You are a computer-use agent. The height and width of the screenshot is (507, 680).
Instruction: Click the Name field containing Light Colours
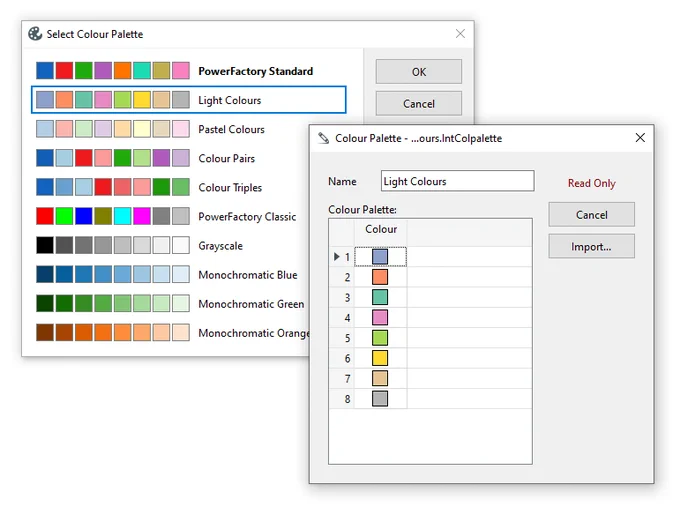point(458,181)
